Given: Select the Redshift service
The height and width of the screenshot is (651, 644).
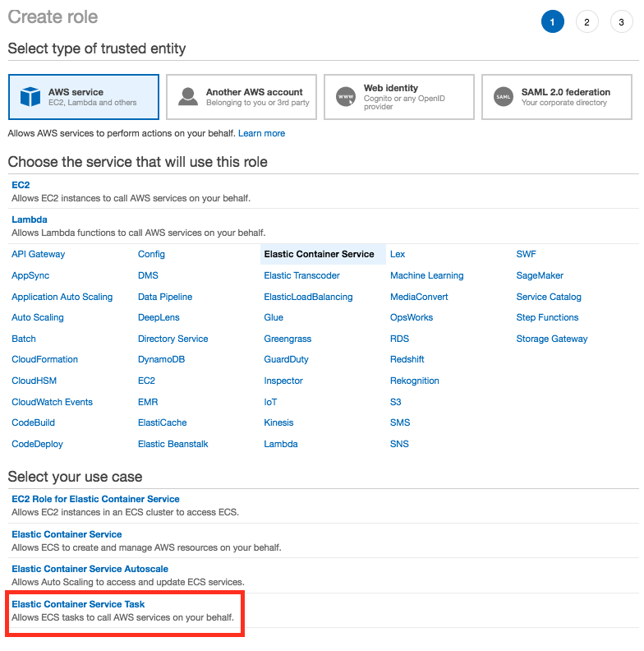Looking at the screenshot, I should [407, 359].
